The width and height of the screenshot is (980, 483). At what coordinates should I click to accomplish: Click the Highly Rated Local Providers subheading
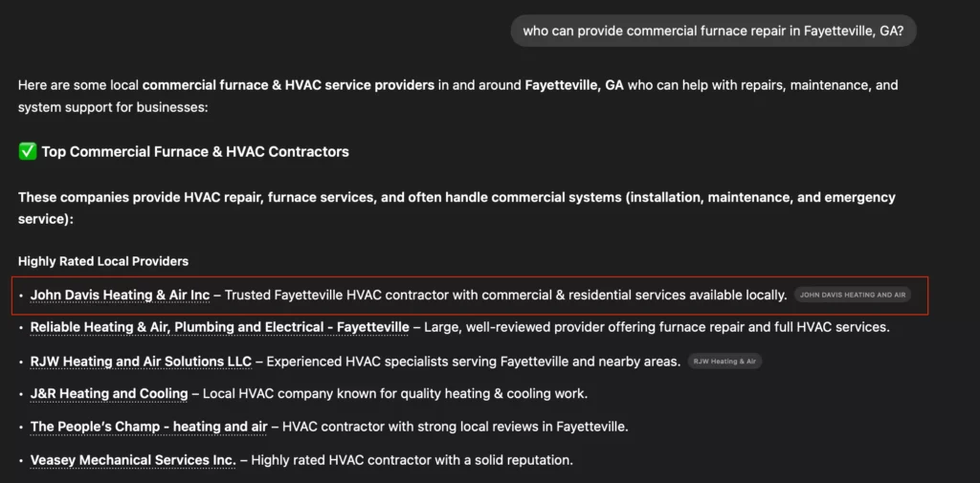103,261
